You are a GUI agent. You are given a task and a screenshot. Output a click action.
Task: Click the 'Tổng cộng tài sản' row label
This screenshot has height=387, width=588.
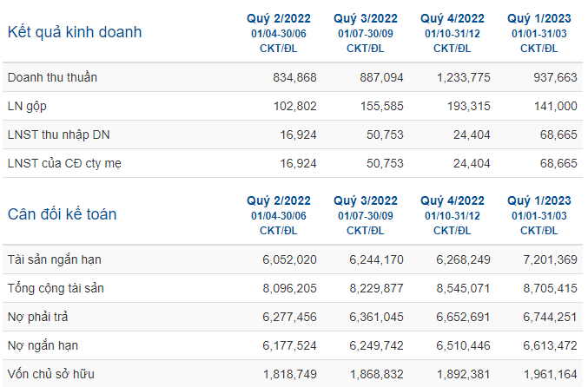(56, 288)
